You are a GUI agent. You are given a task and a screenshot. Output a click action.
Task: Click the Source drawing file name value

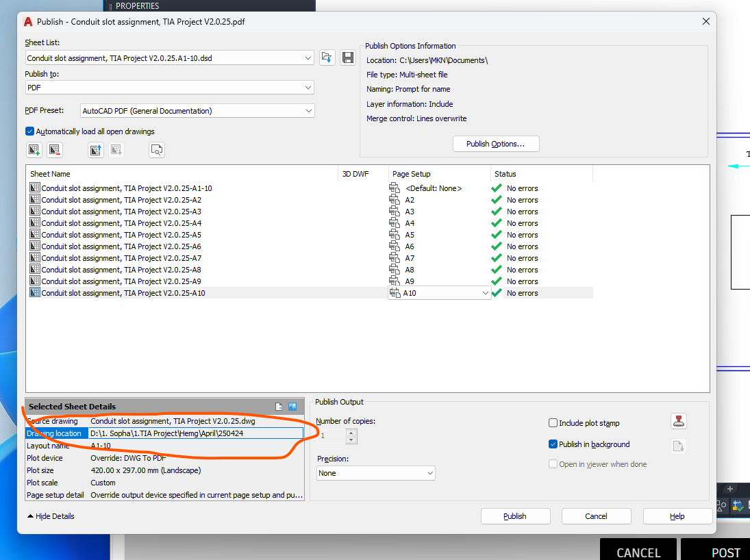point(173,421)
